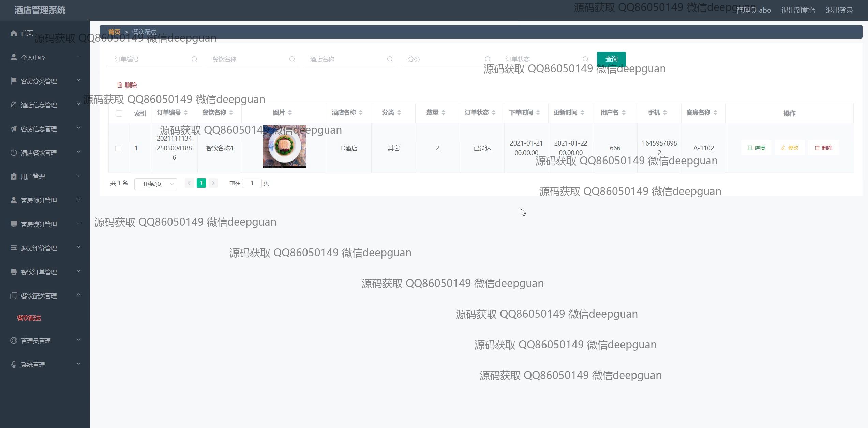This screenshot has width=868, height=428.
Task: Click the green 查询 button
Action: pos(611,59)
